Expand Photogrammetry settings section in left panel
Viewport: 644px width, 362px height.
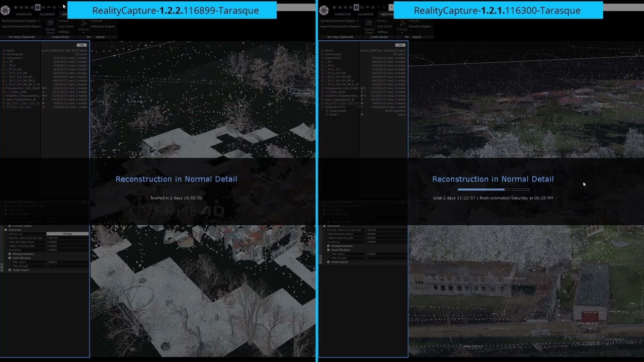click(x=10, y=254)
